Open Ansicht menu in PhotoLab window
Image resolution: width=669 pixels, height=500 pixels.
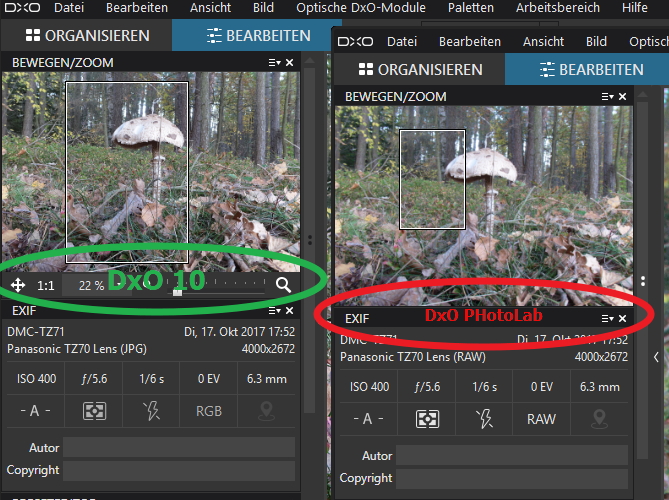pyautogui.click(x=543, y=41)
